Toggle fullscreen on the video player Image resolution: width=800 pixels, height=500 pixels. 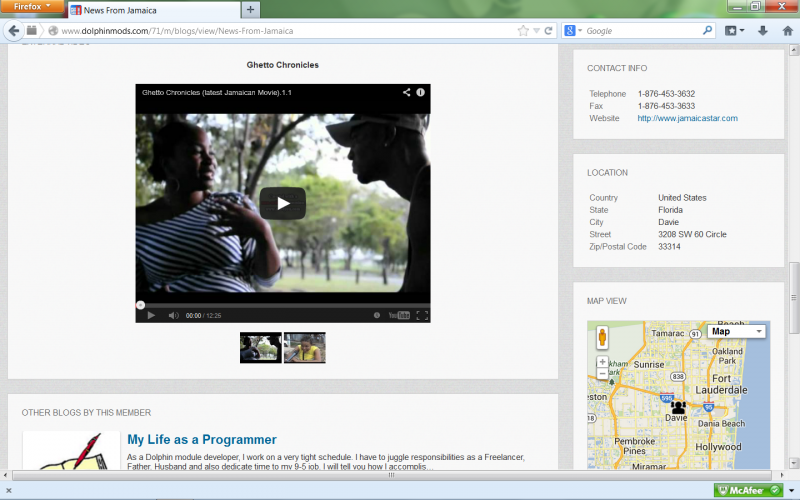[x=422, y=315]
